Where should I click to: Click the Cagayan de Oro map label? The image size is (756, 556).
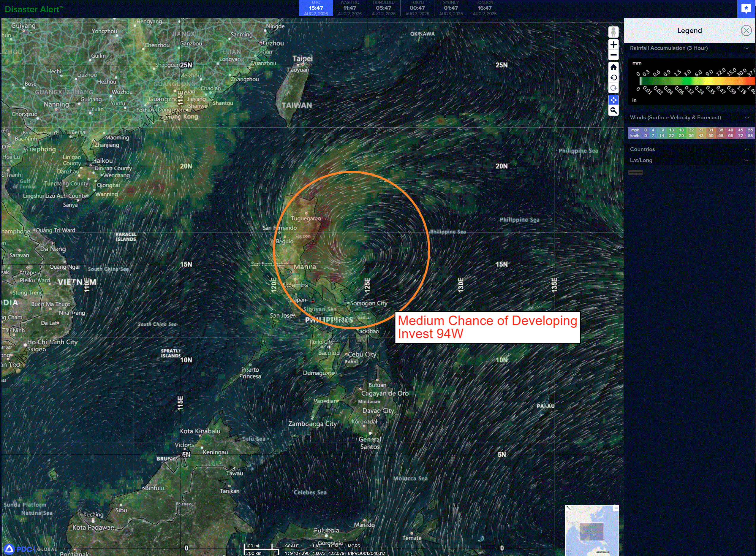pyautogui.click(x=385, y=393)
